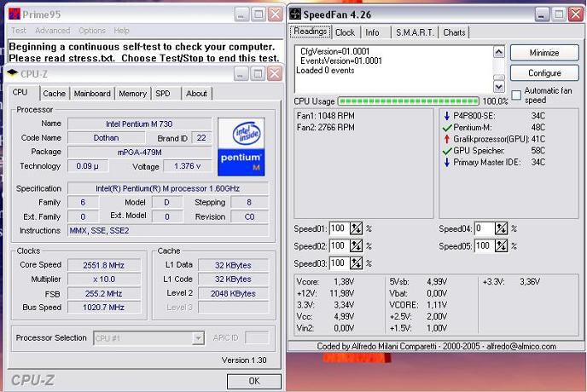Screen dimensions: 587x392
Task: Click the Bus Speed value 1020.7 MHz
Action: pos(104,308)
